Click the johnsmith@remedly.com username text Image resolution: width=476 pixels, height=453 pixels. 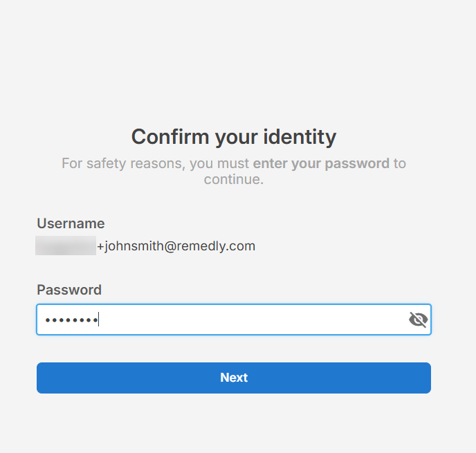[x=180, y=246]
